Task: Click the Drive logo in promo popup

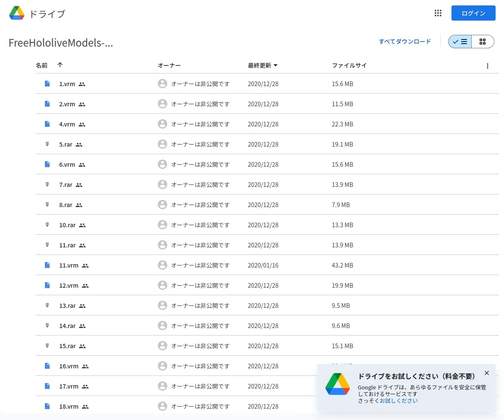Action: pos(338,384)
